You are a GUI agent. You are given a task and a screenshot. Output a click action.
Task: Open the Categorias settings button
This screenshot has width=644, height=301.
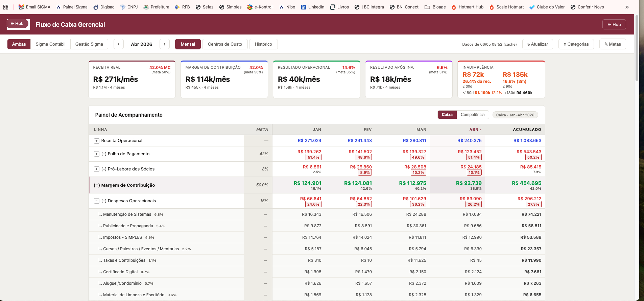tap(576, 44)
